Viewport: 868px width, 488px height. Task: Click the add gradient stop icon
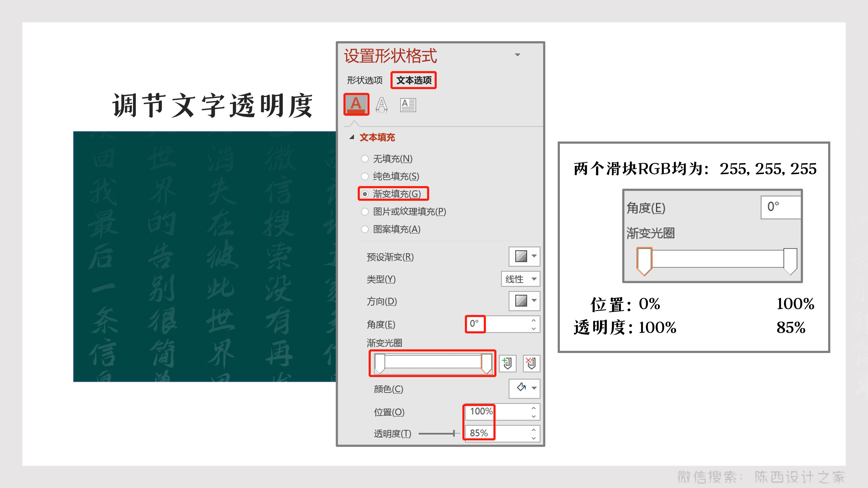click(507, 363)
